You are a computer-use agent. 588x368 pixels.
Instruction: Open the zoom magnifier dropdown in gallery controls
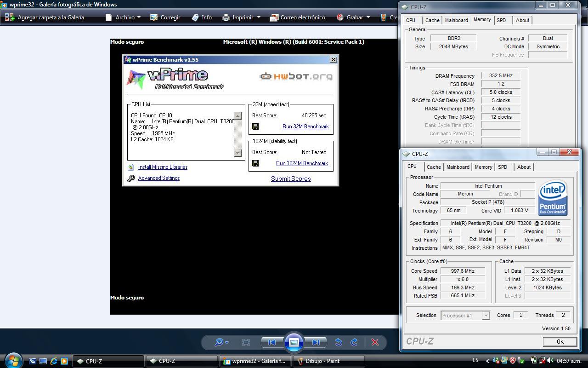(x=221, y=342)
